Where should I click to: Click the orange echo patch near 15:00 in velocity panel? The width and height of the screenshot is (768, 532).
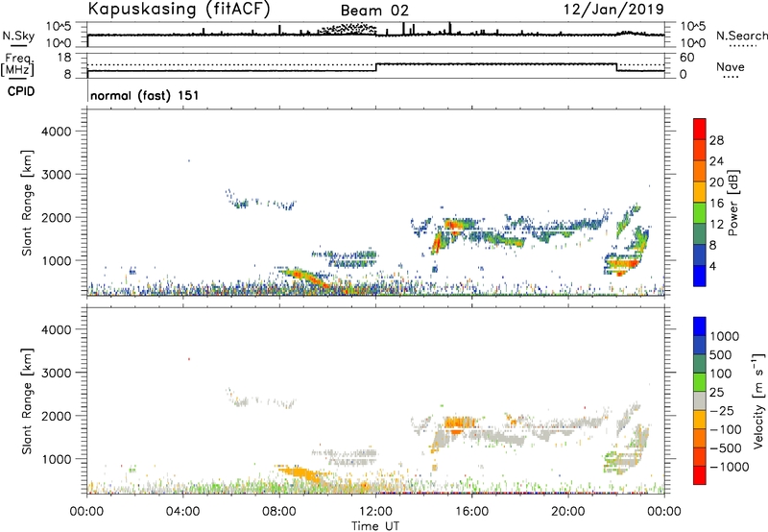459,422
